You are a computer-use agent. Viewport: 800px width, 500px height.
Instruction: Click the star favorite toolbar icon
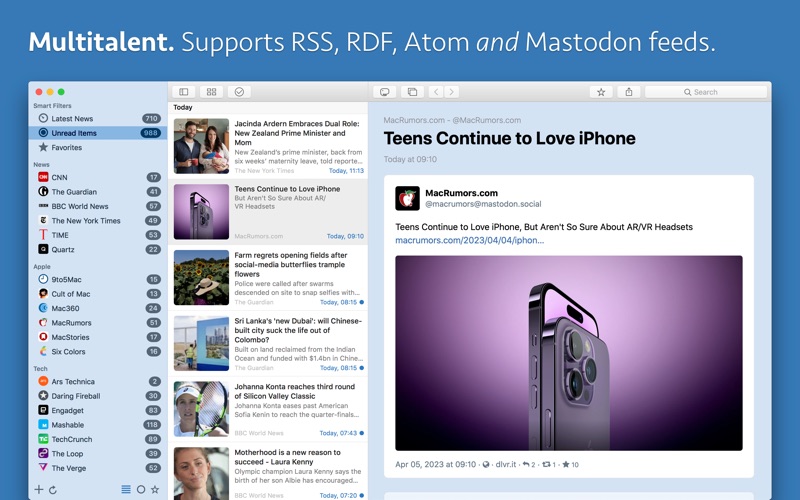601,92
